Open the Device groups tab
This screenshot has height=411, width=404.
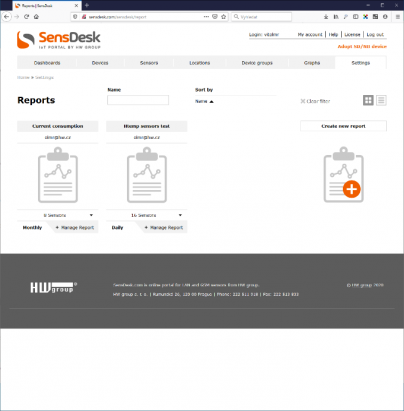[x=257, y=63]
